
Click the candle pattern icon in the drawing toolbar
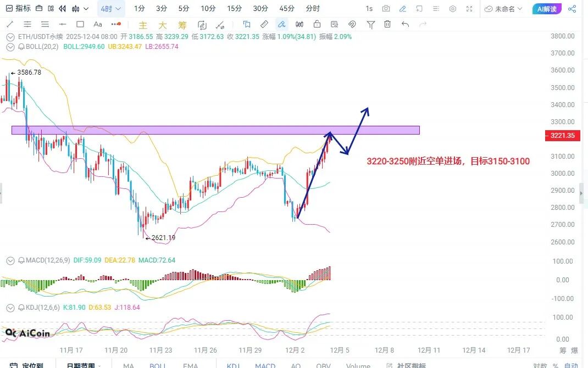point(299,24)
